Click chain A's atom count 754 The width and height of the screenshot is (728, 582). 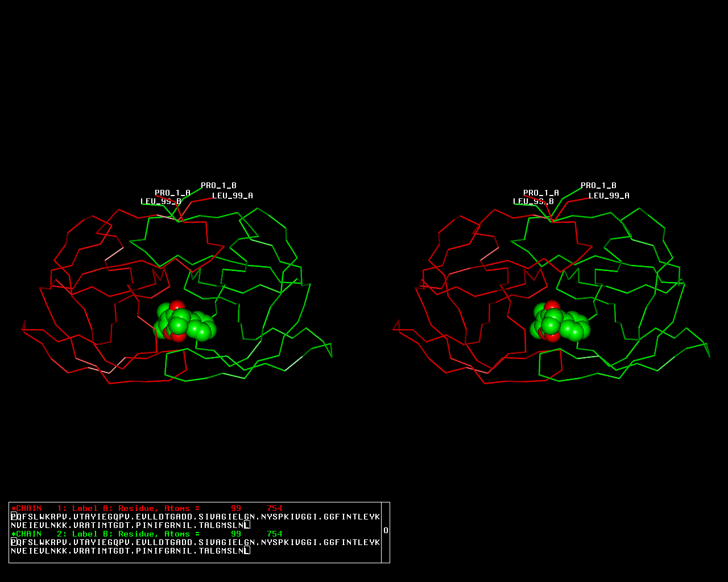(274, 508)
